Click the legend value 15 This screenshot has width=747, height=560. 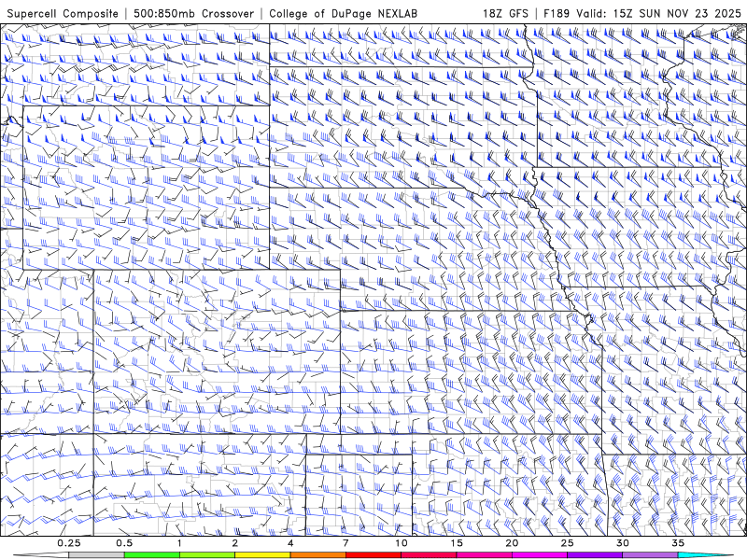click(x=457, y=543)
